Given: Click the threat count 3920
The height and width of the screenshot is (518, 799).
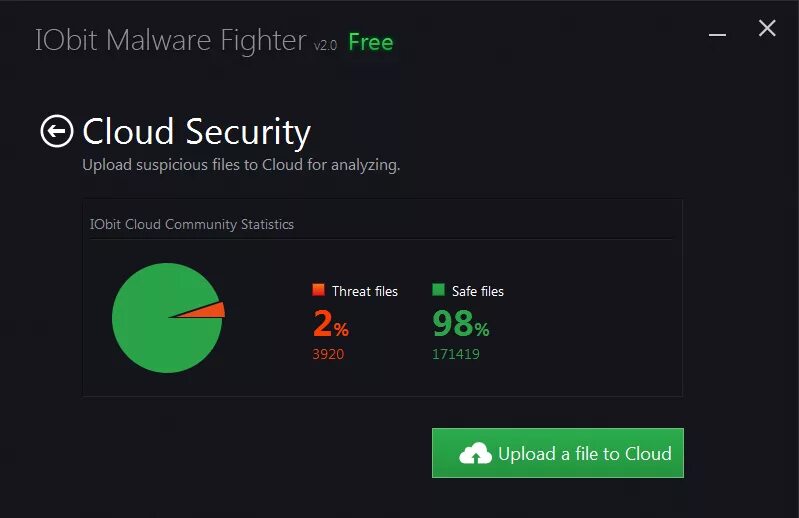Looking at the screenshot, I should [328, 354].
